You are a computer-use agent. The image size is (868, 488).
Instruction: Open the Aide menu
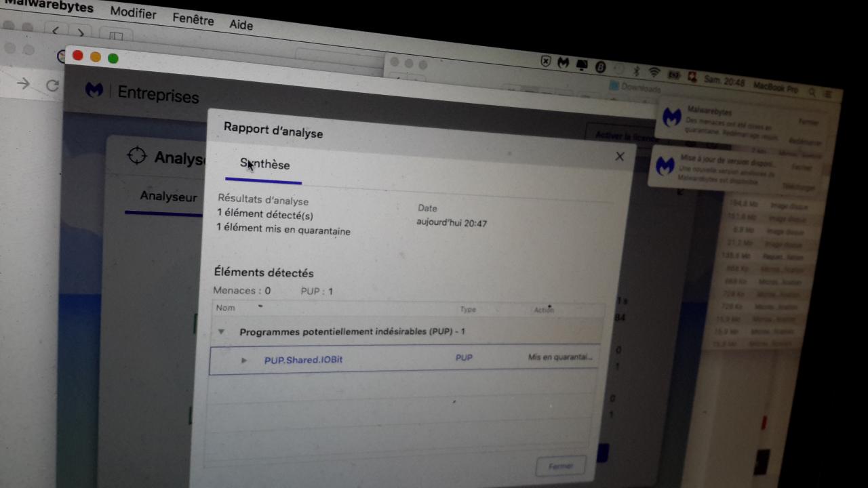(x=241, y=24)
